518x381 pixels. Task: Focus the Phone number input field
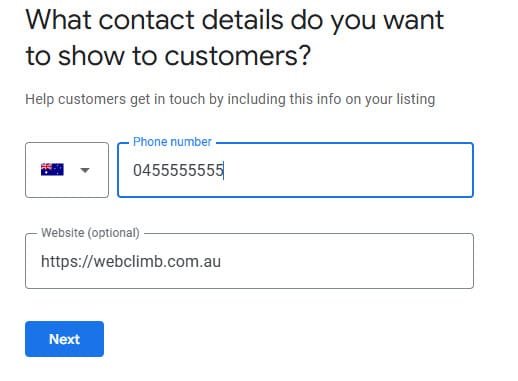(x=295, y=170)
